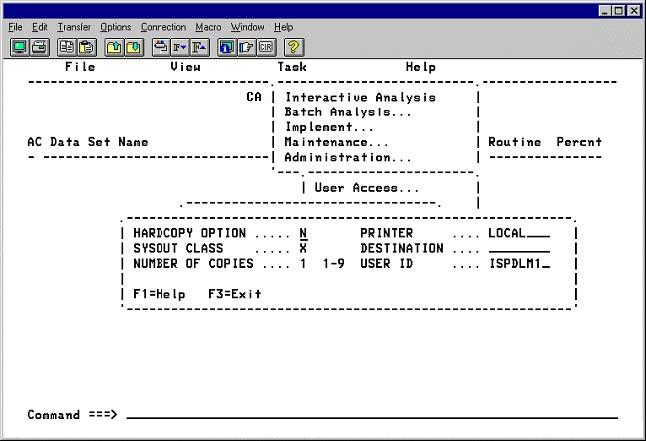Click the upload file transfer icon
The width and height of the screenshot is (646, 441).
click(x=114, y=47)
